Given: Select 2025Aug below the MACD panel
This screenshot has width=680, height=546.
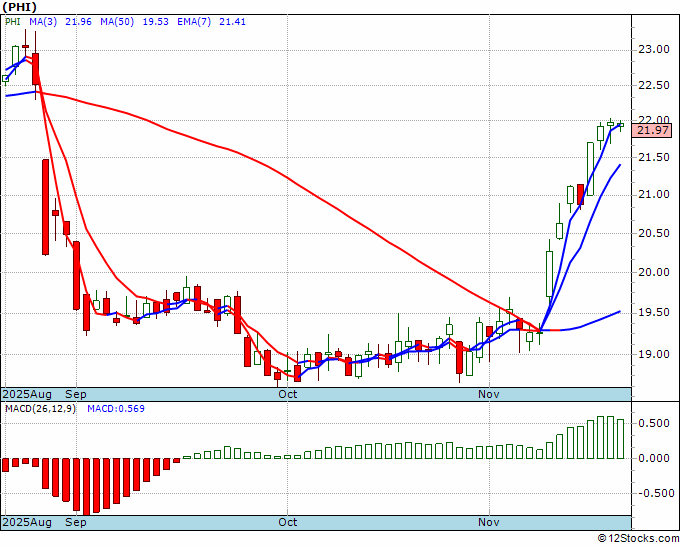Looking at the screenshot, I should click(27, 522).
